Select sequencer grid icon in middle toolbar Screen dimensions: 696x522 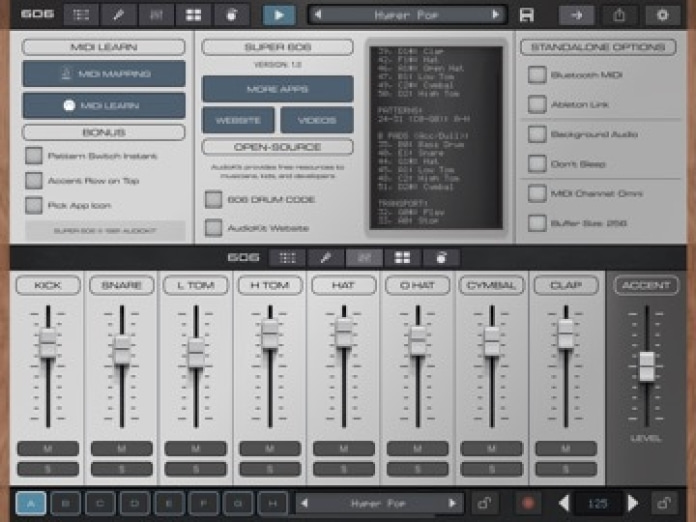[287, 258]
